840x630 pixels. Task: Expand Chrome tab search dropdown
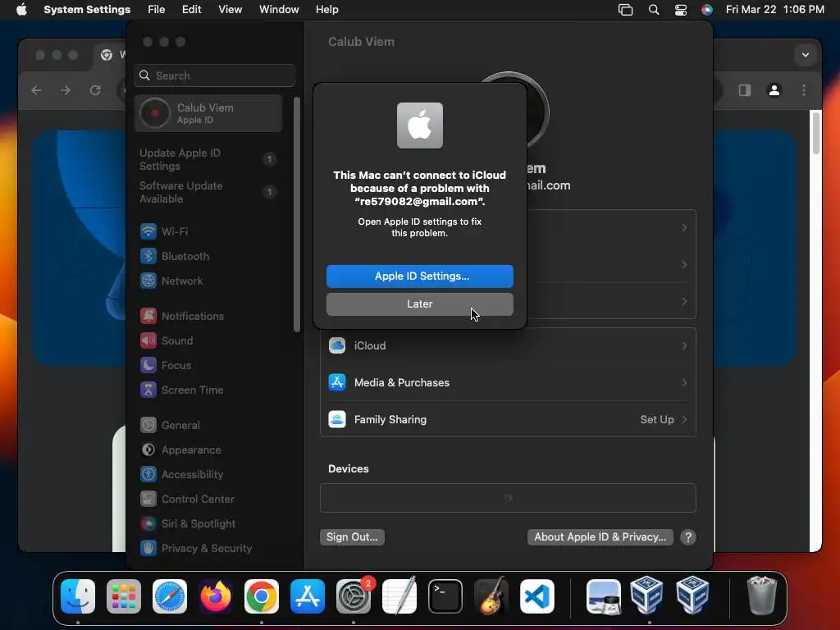tap(806, 55)
